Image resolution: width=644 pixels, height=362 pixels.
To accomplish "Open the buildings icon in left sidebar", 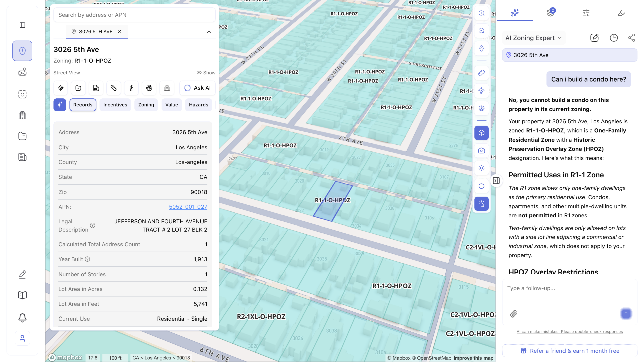I will (22, 115).
